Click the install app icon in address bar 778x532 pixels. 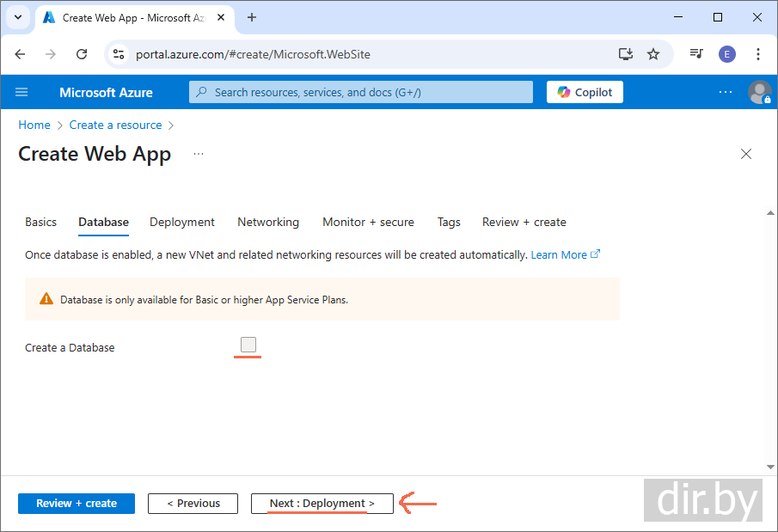626,54
